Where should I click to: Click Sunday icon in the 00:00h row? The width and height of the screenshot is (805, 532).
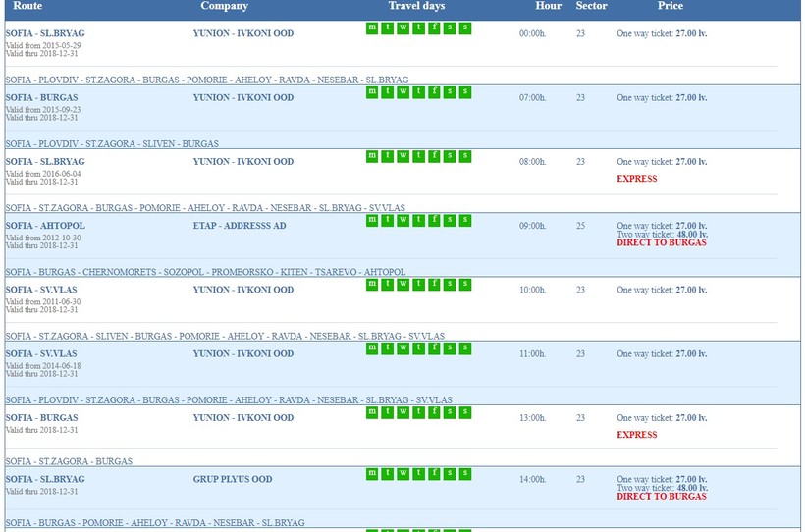tap(465, 27)
